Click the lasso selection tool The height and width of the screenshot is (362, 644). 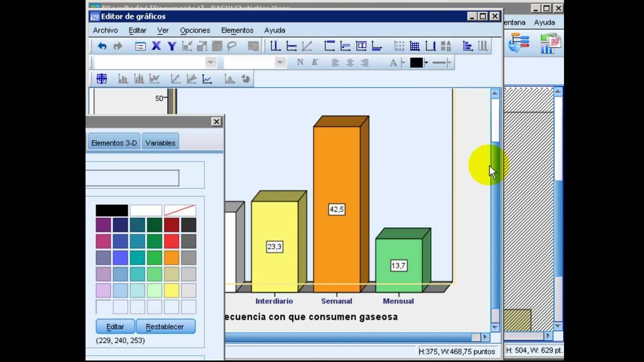coord(231,46)
